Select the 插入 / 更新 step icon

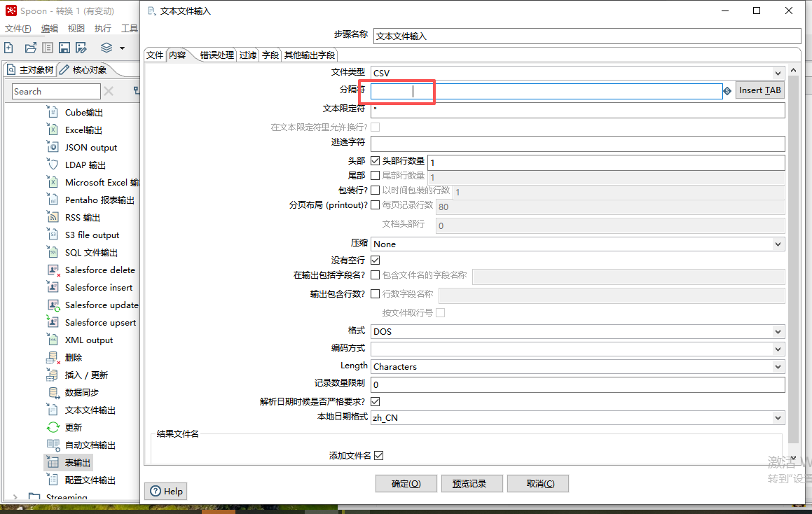pyautogui.click(x=53, y=375)
